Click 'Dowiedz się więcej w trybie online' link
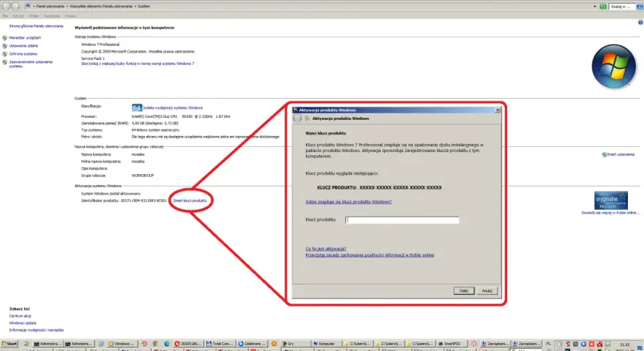Image resolution: width=644 pixels, height=351 pixels. click(610, 213)
